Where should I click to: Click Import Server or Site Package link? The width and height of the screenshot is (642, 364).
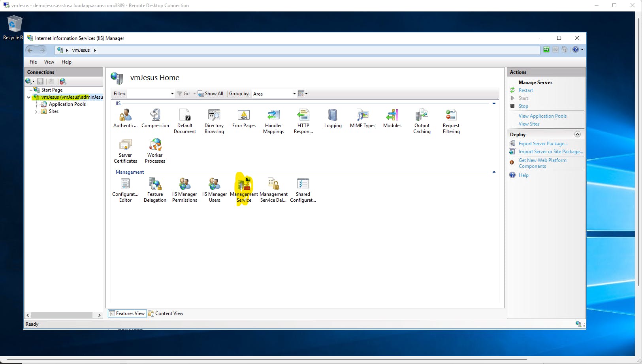551,152
